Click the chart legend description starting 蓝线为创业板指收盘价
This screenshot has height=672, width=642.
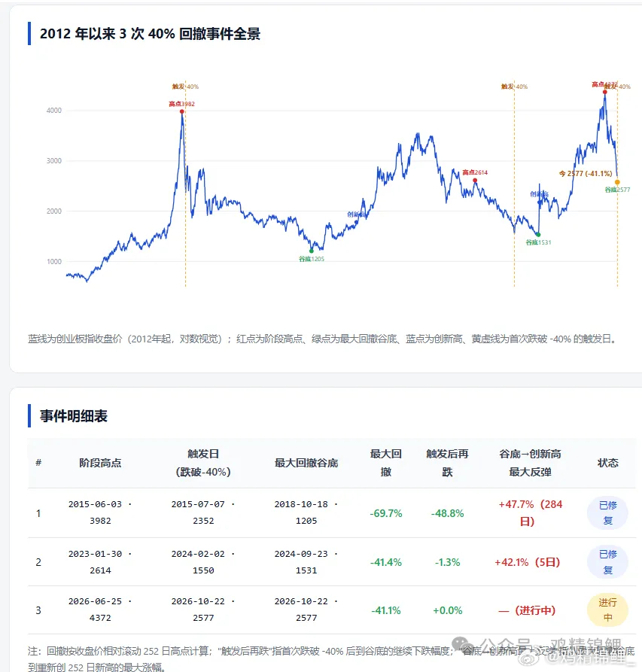pos(324,339)
